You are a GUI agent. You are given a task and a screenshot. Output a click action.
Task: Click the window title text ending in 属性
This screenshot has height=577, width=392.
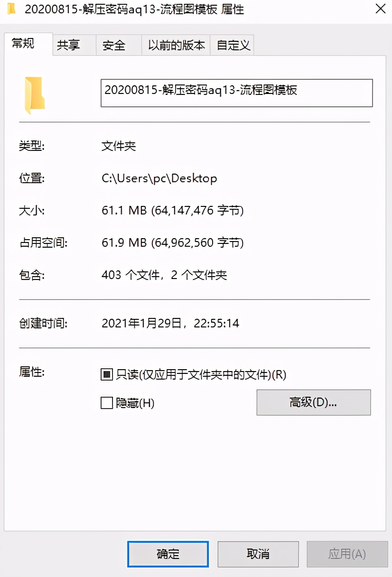coord(134,9)
